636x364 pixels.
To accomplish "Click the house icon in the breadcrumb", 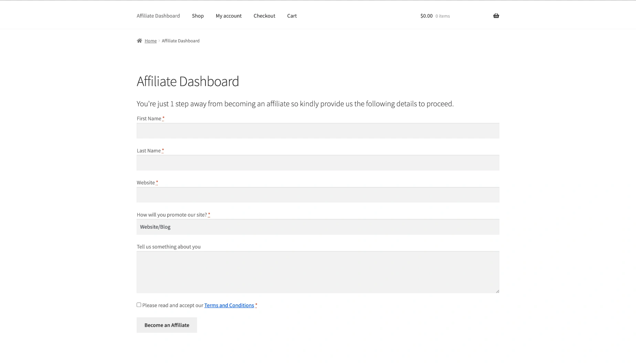I will pos(139,41).
